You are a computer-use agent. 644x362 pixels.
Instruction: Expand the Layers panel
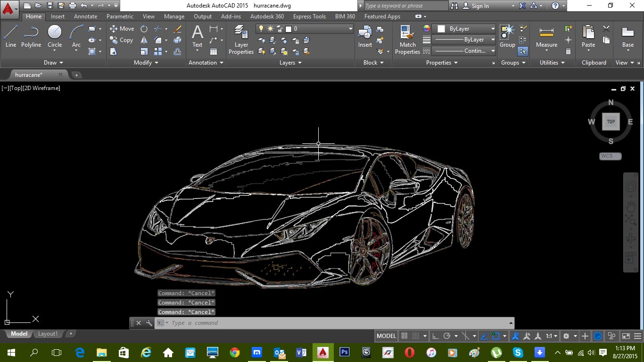(290, 63)
